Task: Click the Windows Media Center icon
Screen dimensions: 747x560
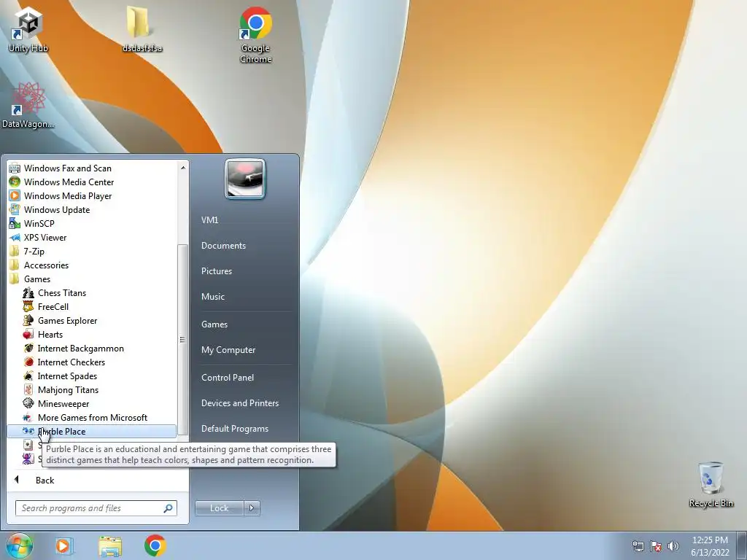Action: [x=15, y=182]
